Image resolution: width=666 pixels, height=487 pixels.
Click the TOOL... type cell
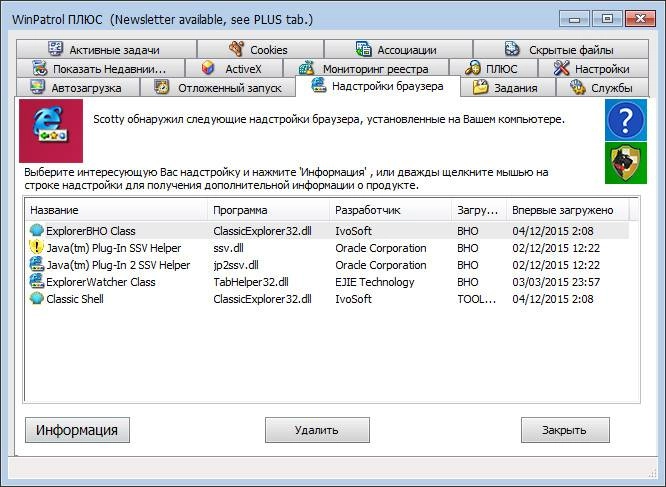(x=477, y=299)
